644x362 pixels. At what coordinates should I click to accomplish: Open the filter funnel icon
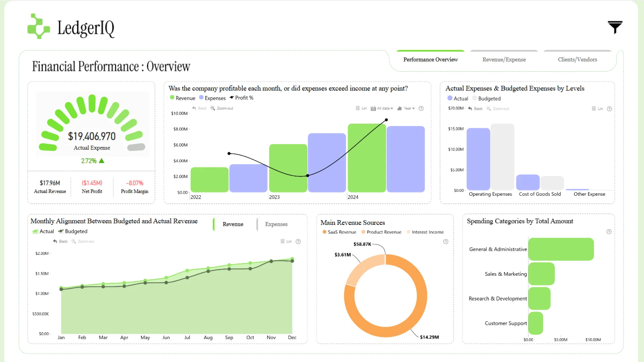point(615,27)
